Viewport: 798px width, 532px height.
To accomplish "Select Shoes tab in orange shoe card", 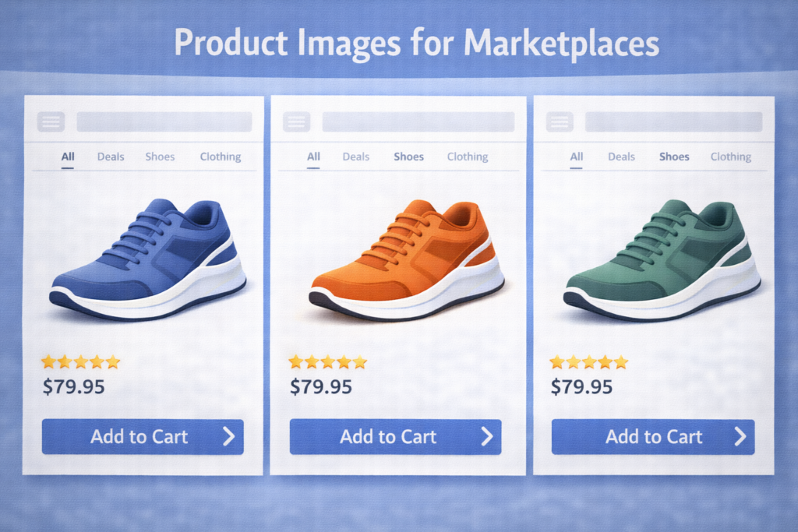I will [408, 157].
